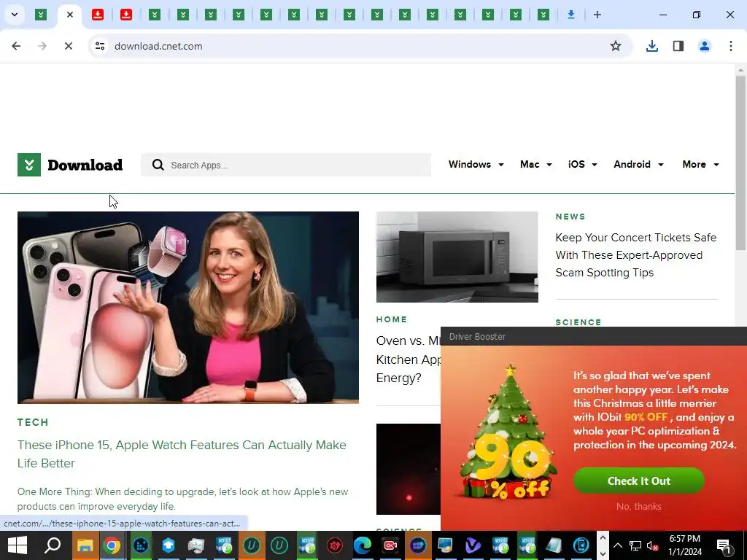This screenshot has height=560, width=747.
Task: Go back to the previous page
Action: click(x=16, y=46)
